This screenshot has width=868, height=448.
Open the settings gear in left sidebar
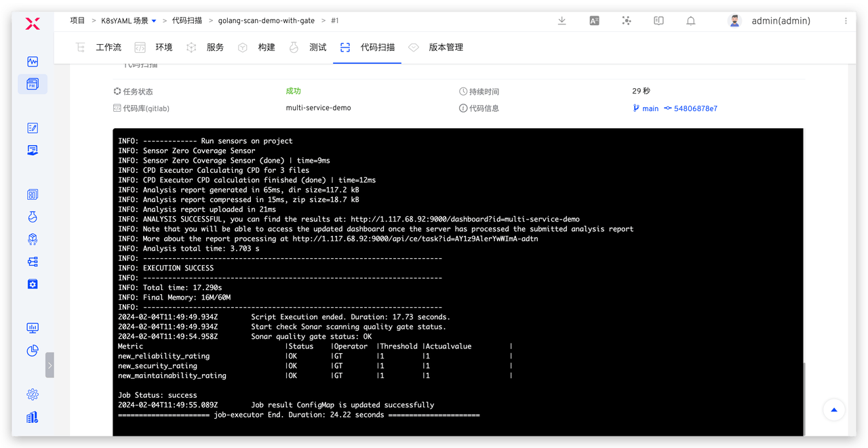(x=33, y=394)
